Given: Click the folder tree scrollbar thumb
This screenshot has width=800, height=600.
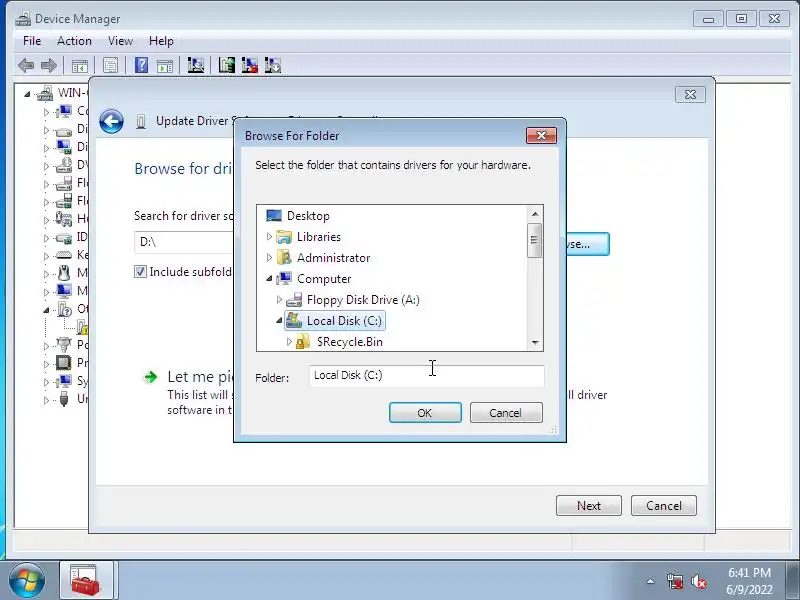Looking at the screenshot, I should [534, 240].
